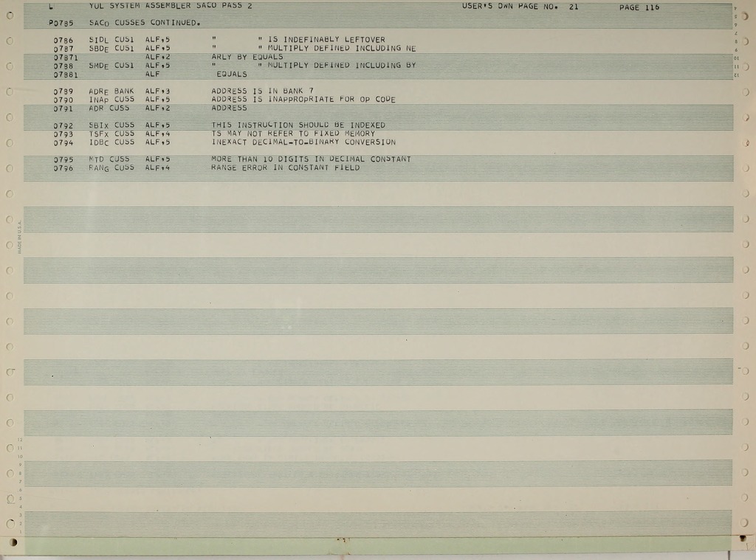Click 'ALF,2' on line 07871

[x=158, y=57]
